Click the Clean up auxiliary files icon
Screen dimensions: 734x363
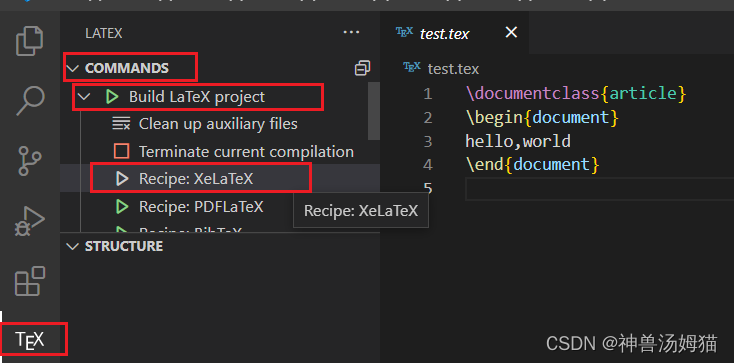pyautogui.click(x=121, y=124)
